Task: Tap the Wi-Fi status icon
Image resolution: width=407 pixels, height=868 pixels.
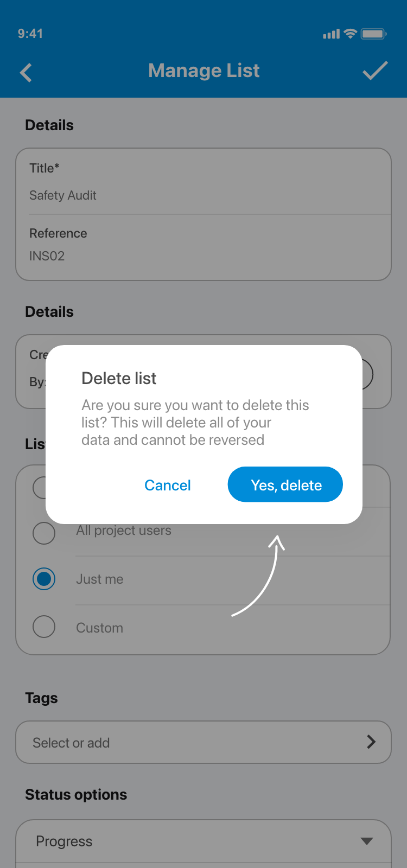Action: pos(351,34)
